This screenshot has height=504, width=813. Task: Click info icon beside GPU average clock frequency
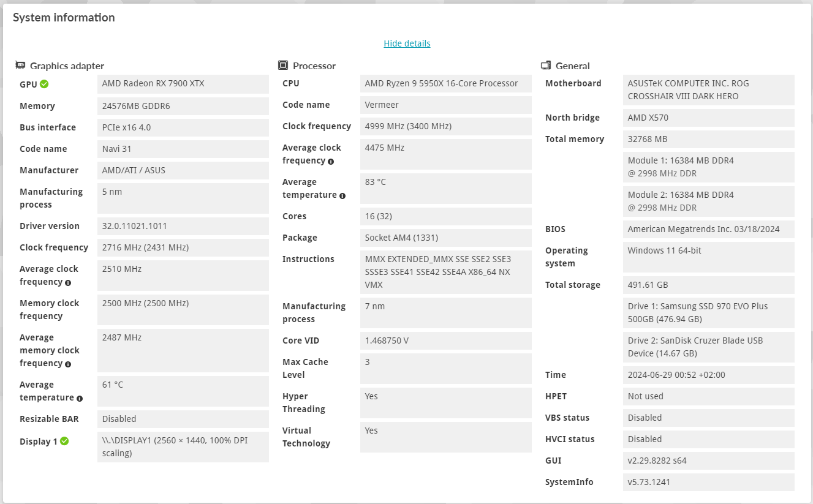[x=68, y=282]
